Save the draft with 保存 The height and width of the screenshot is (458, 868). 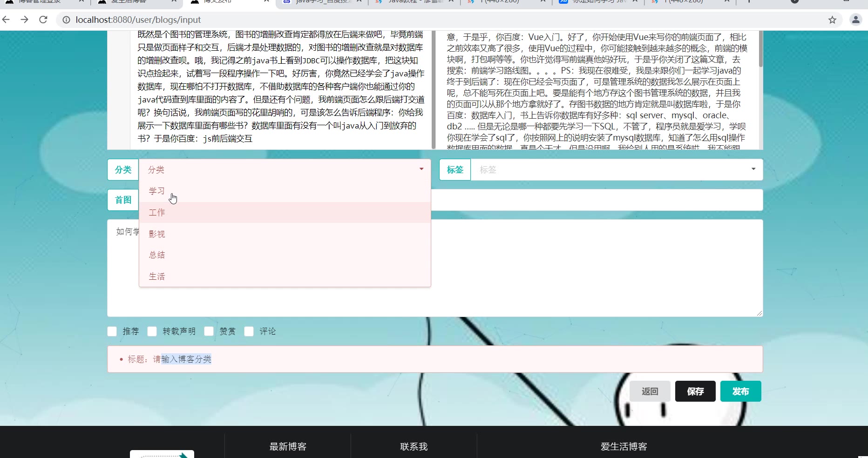(695, 391)
